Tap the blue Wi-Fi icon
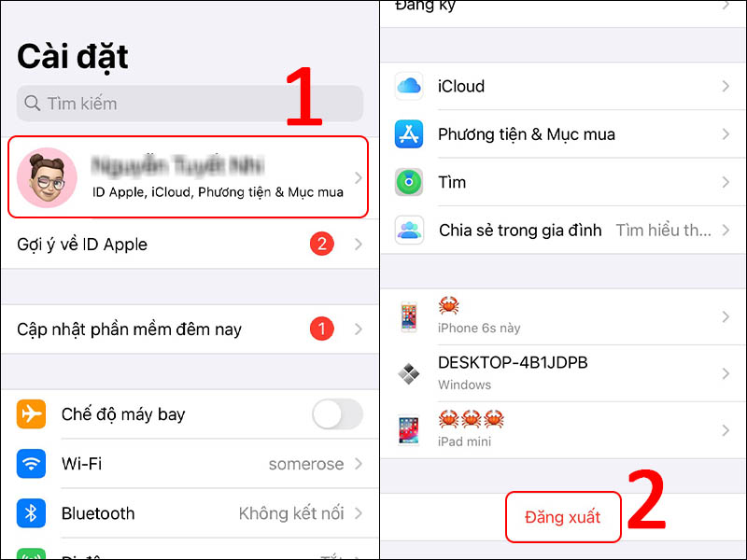The image size is (747, 560). coord(31,463)
